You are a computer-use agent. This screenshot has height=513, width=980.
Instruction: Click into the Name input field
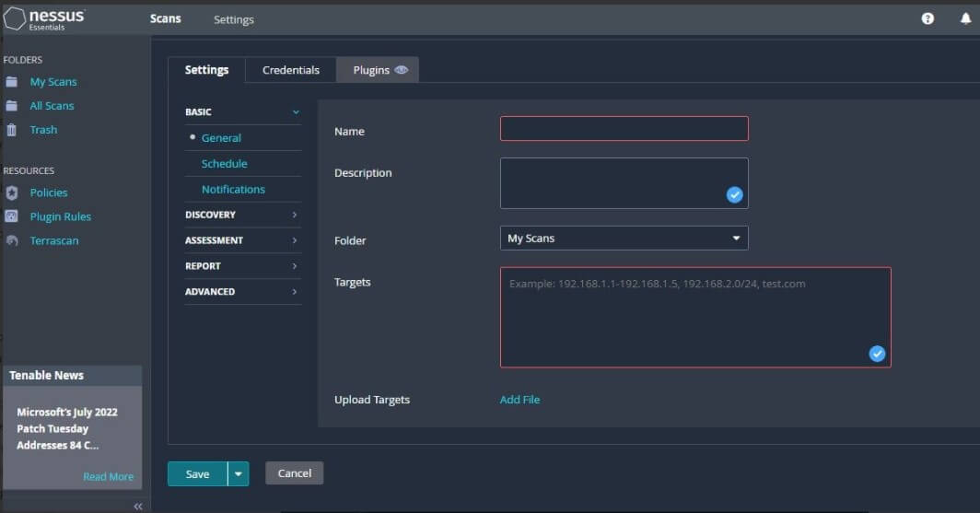624,129
